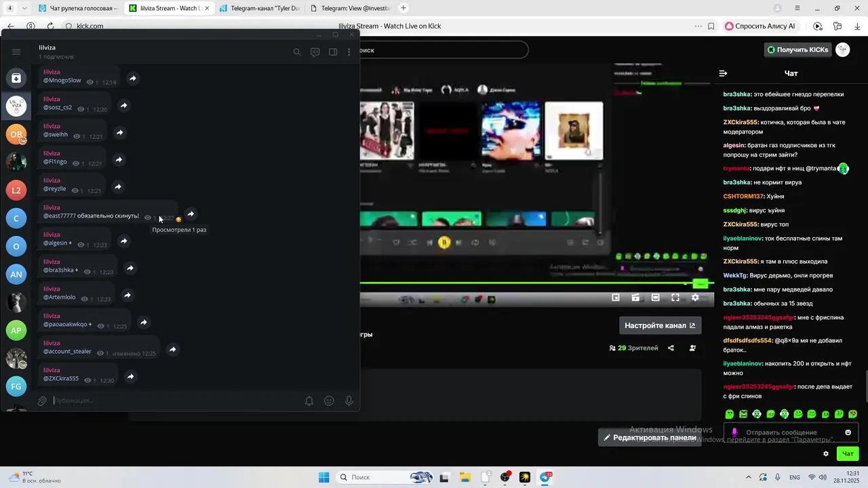868x488 pixels.
Task: Click the lilviza channel title in Telegram
Action: coord(47,47)
